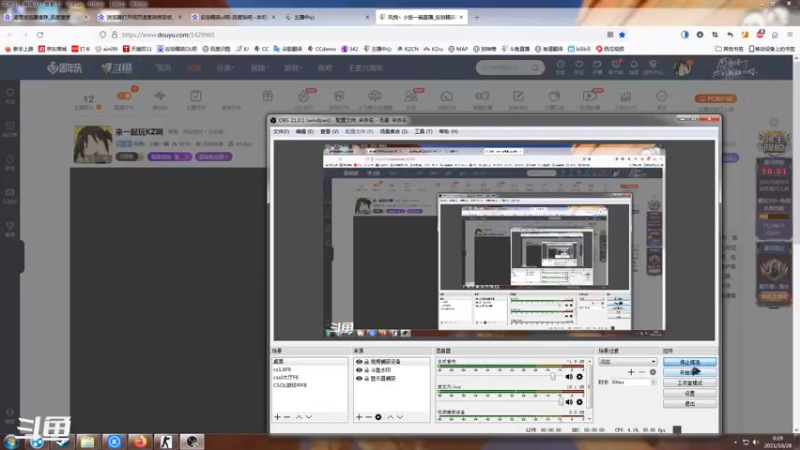Open the pencil edit icon in the streamer toolbar
This screenshot has width=800, height=450.
coord(518,96)
